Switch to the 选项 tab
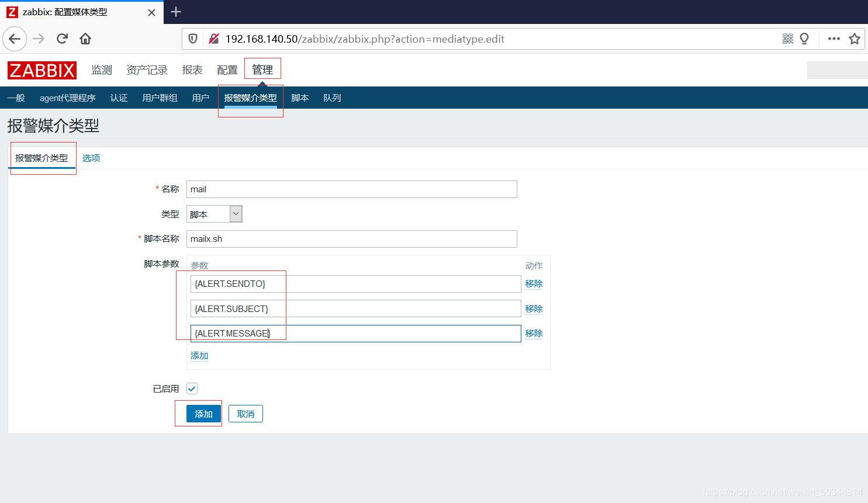Viewport: 868px width, 503px height. pyautogui.click(x=91, y=158)
